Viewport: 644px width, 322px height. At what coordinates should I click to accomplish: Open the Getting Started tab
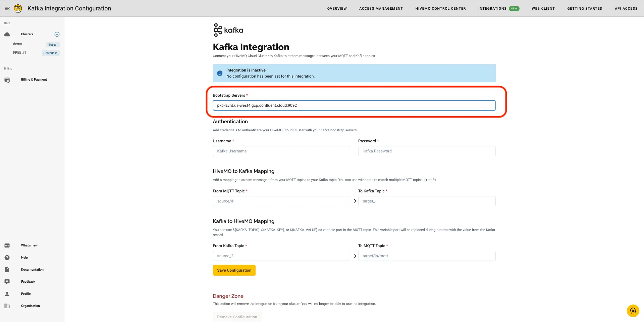(x=585, y=8)
